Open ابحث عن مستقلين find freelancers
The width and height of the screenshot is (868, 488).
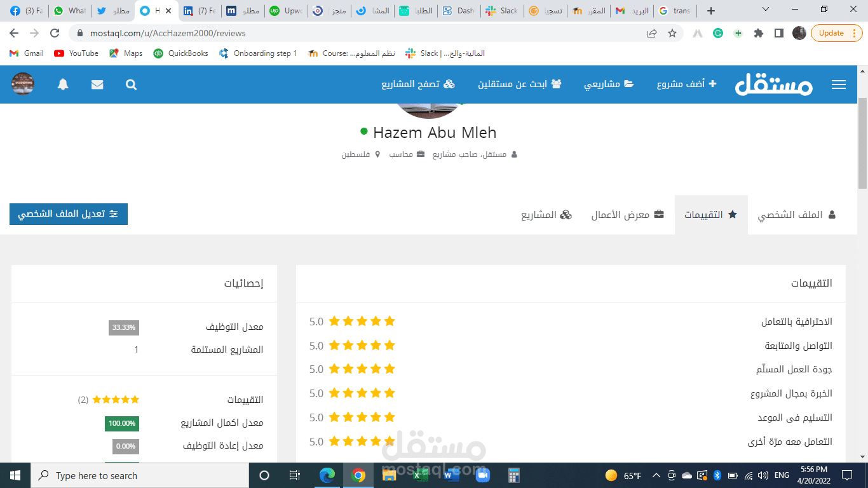click(x=520, y=84)
